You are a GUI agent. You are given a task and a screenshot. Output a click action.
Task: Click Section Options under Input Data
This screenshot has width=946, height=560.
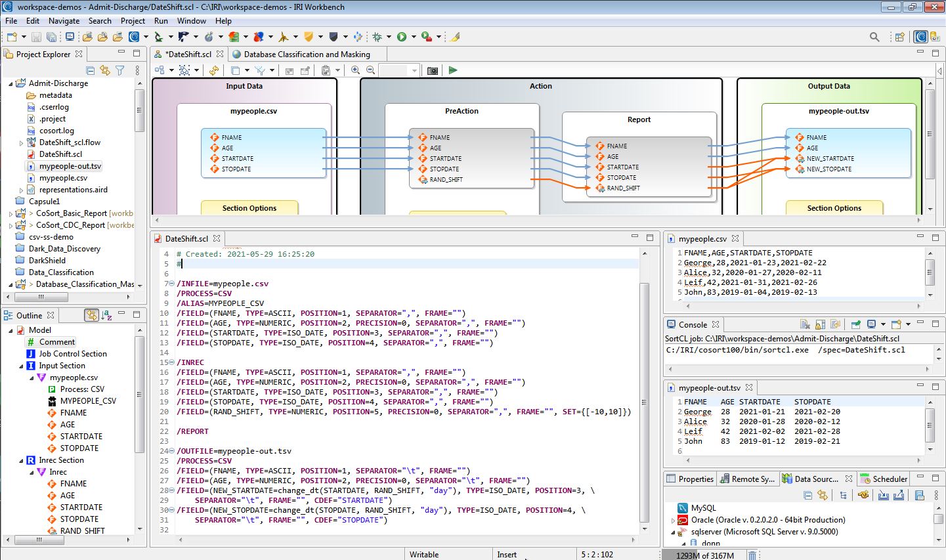[249, 208]
